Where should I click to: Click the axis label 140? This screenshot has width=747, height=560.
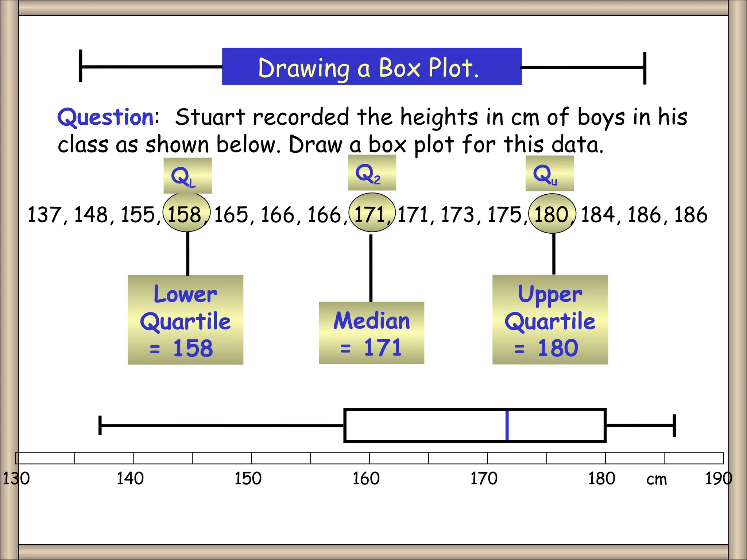[x=130, y=478]
